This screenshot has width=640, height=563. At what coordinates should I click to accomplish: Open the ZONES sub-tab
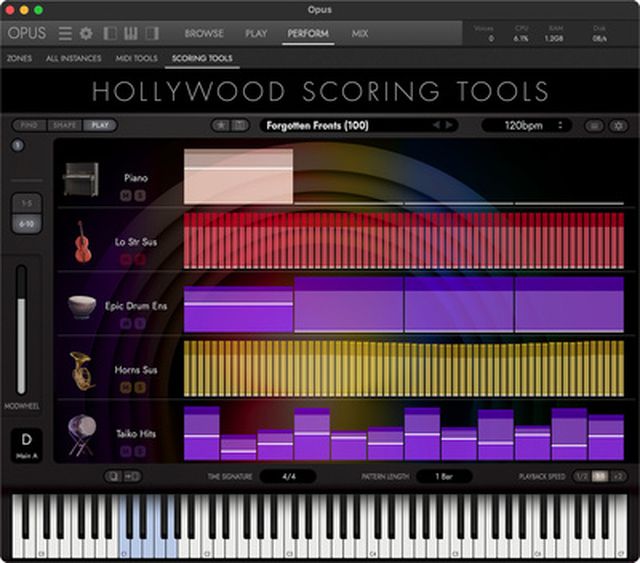coord(19,58)
